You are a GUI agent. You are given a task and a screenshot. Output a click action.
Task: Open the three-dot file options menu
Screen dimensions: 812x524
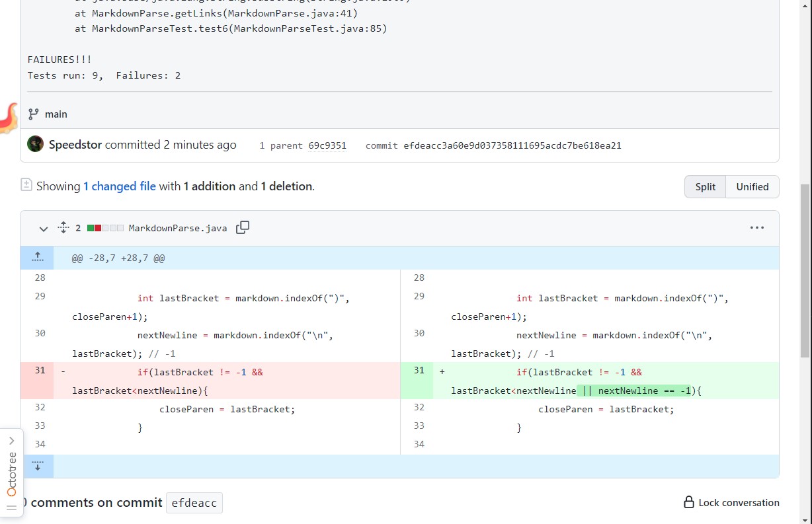pyautogui.click(x=757, y=228)
